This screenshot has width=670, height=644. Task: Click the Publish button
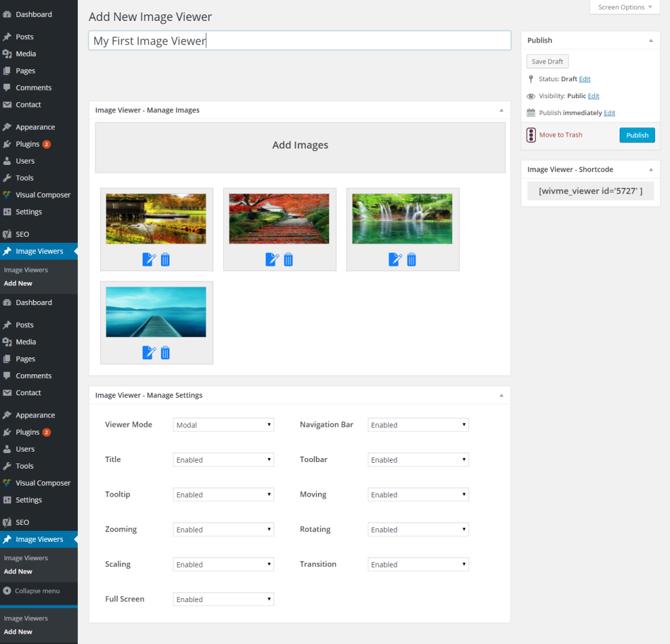click(x=637, y=135)
